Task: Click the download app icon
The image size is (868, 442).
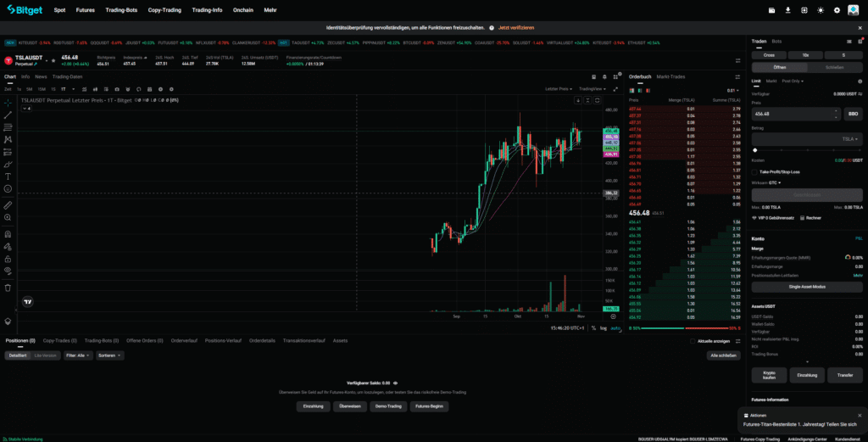Action: pyautogui.click(x=788, y=10)
